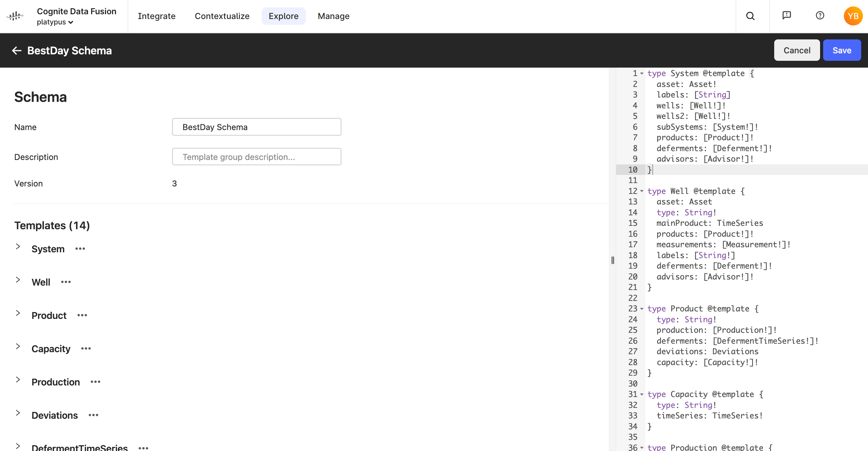The width and height of the screenshot is (868, 451).
Task: Open the feedback message icon
Action: 786,15
